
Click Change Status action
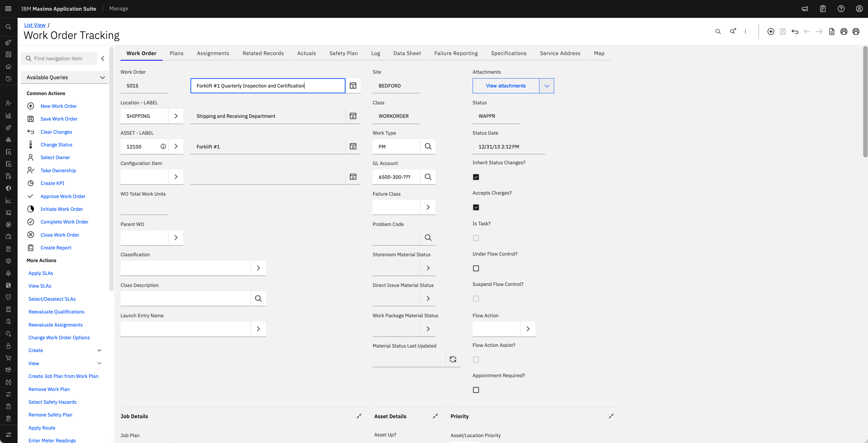(x=56, y=145)
